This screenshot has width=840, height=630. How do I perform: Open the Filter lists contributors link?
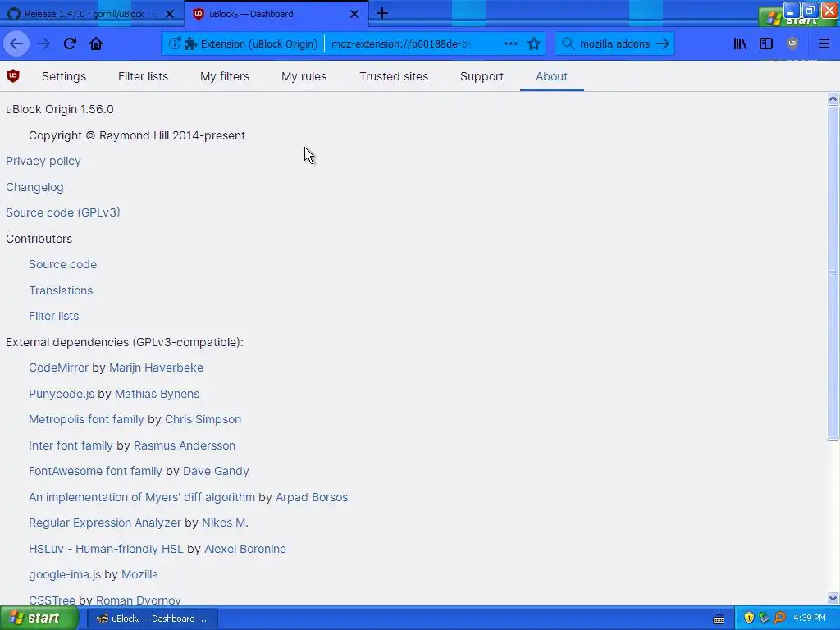click(53, 316)
